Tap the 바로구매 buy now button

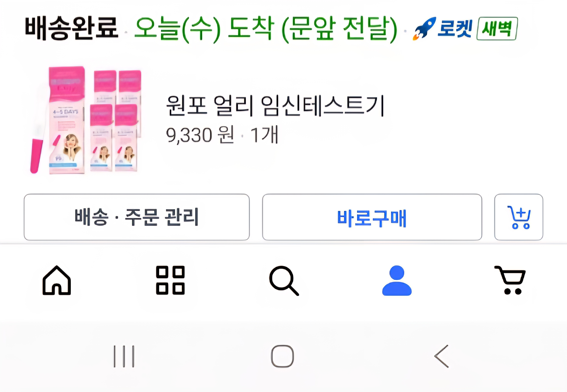point(372,217)
